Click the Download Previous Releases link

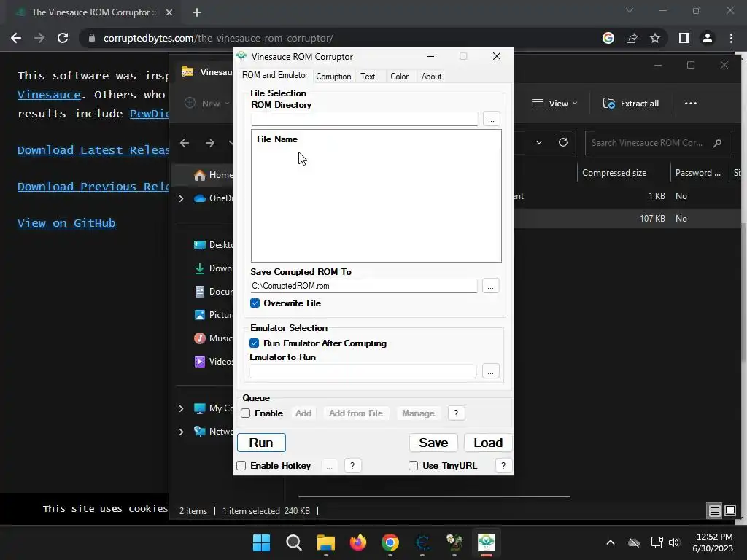[x=93, y=187]
